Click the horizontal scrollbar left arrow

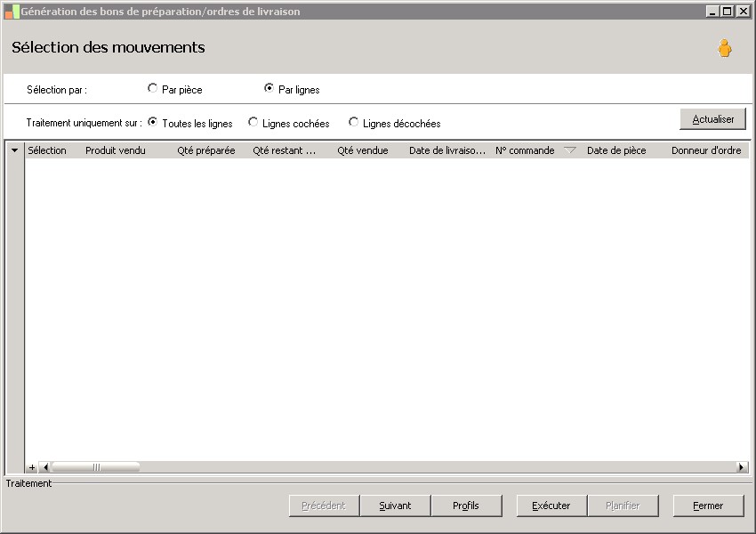pyautogui.click(x=45, y=467)
